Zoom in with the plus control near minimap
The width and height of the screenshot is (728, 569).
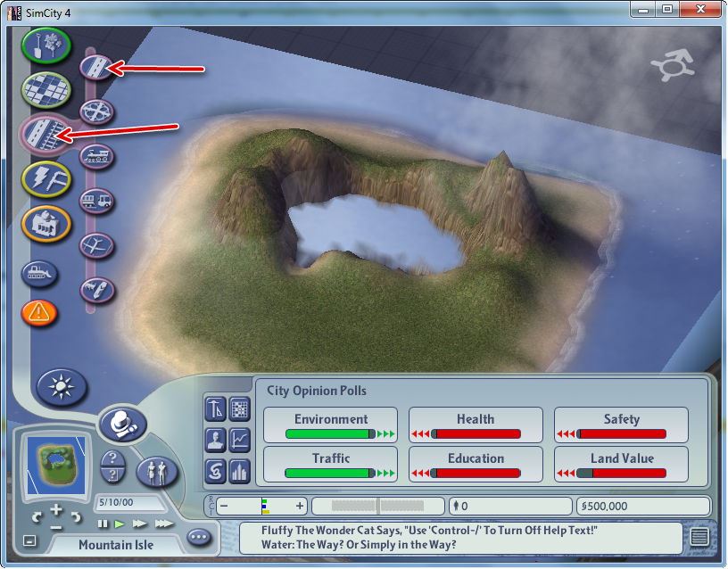[56, 509]
